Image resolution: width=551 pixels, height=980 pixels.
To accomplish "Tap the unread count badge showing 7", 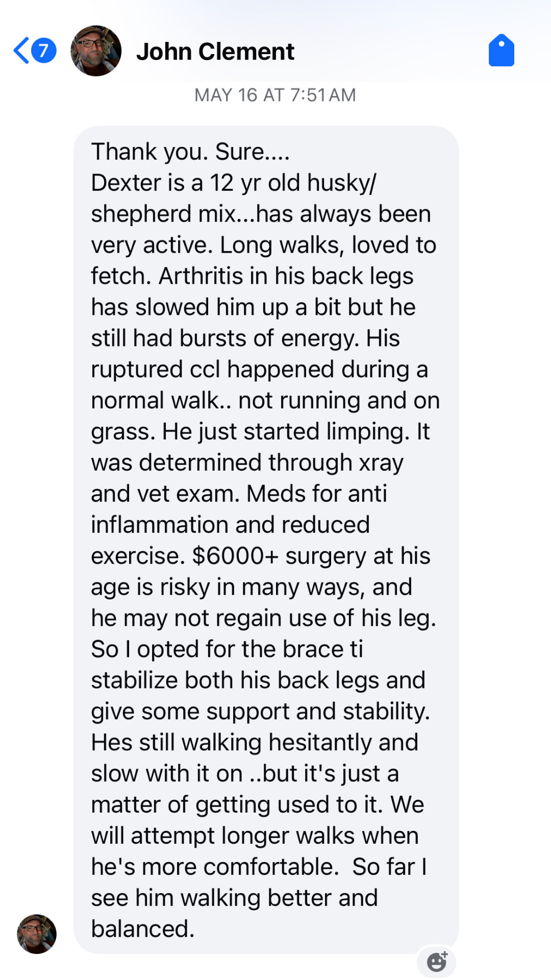I will (44, 51).
